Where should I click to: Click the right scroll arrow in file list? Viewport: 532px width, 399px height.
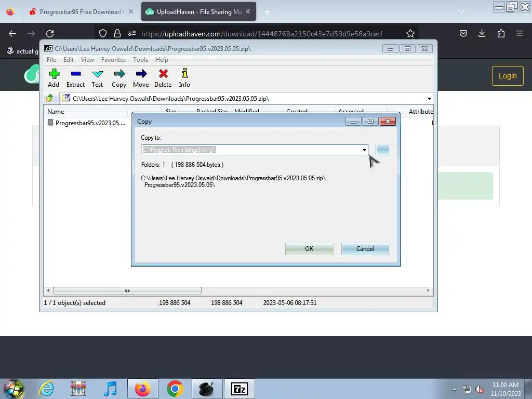(428, 291)
